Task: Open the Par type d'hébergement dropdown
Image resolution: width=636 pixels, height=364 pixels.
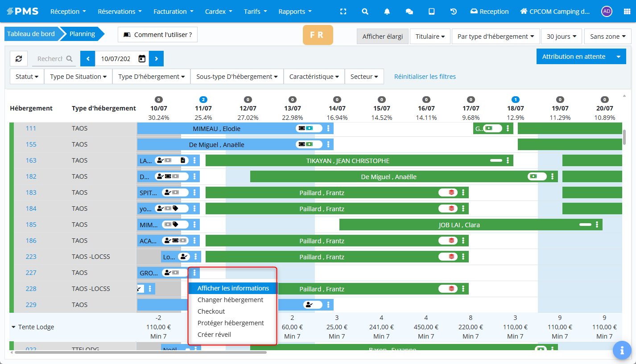Action: 496,37
